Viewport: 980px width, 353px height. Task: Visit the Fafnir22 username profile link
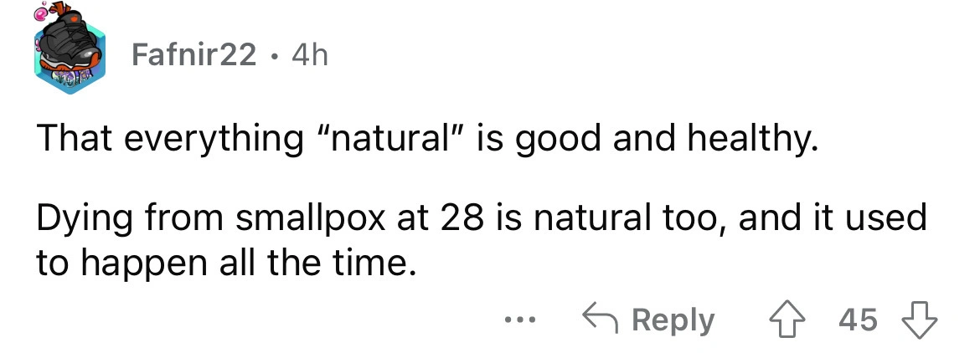coord(195,56)
